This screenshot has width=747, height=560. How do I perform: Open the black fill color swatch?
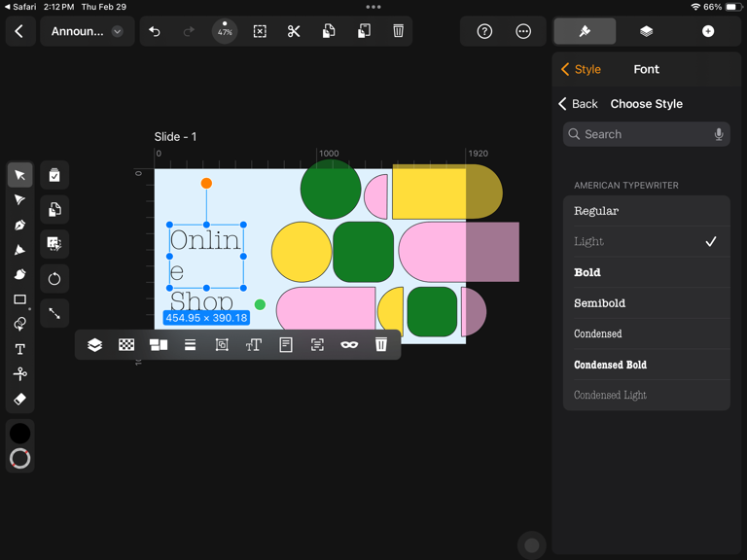tap(20, 434)
